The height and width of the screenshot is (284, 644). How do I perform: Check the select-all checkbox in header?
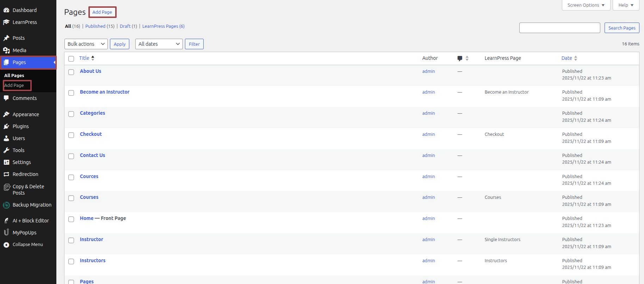tap(71, 59)
